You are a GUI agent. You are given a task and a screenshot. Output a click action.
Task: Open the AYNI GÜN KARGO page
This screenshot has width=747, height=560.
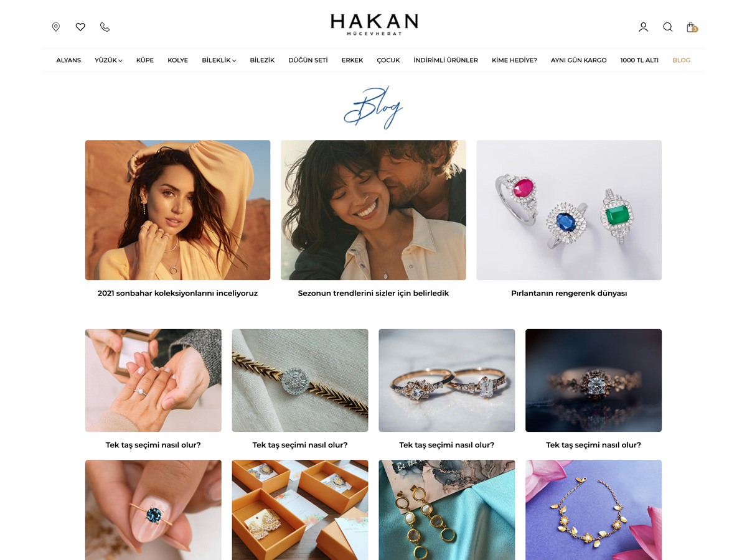(578, 60)
